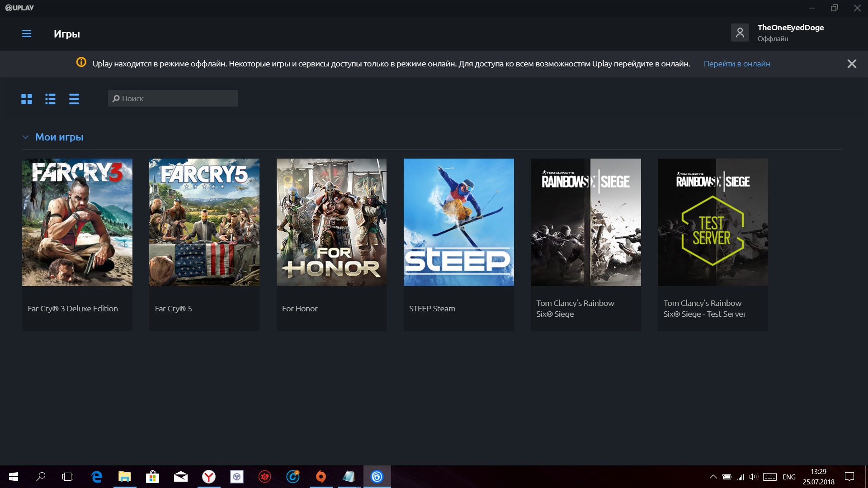Click the Uplay taskbar icon
This screenshot has width=868, height=488.
click(377, 477)
